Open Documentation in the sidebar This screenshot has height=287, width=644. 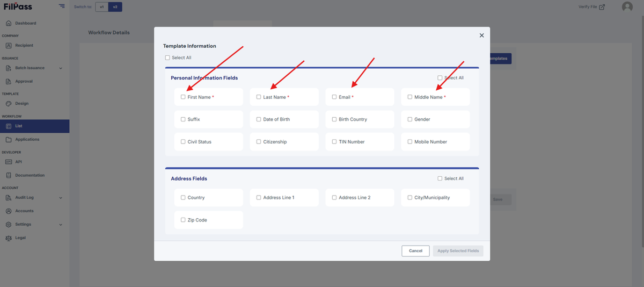tap(30, 175)
